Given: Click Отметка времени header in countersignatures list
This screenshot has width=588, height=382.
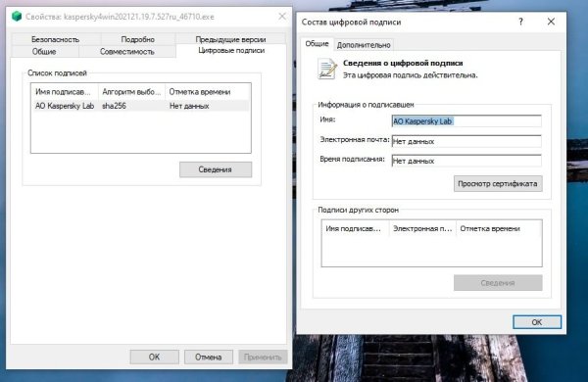Looking at the screenshot, I should click(x=499, y=228).
